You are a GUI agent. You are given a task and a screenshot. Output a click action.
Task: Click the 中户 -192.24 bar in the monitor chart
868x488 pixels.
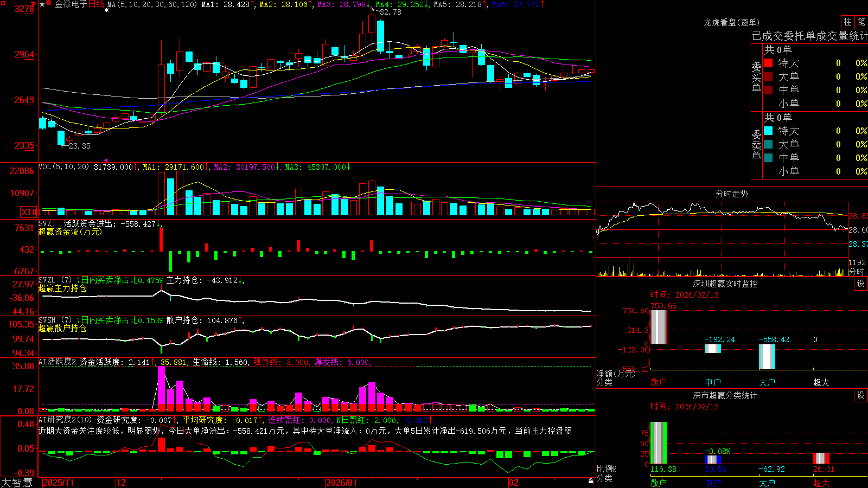coord(712,349)
